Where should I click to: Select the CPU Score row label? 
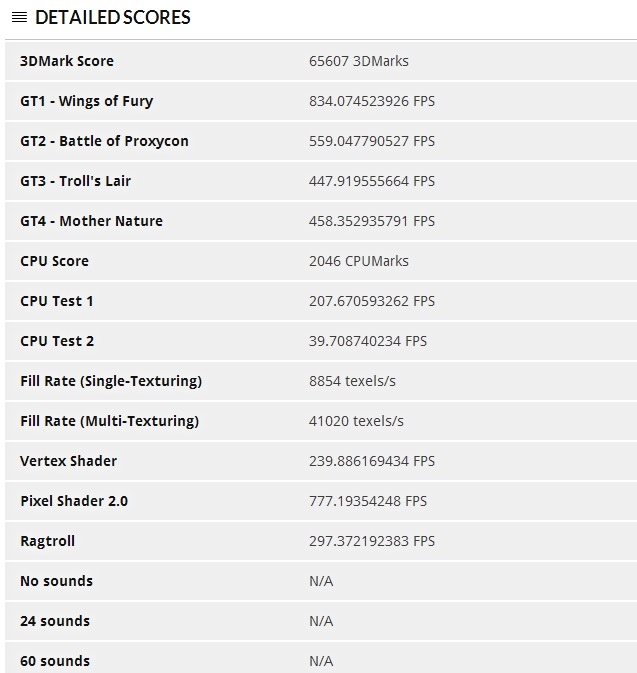[55, 261]
